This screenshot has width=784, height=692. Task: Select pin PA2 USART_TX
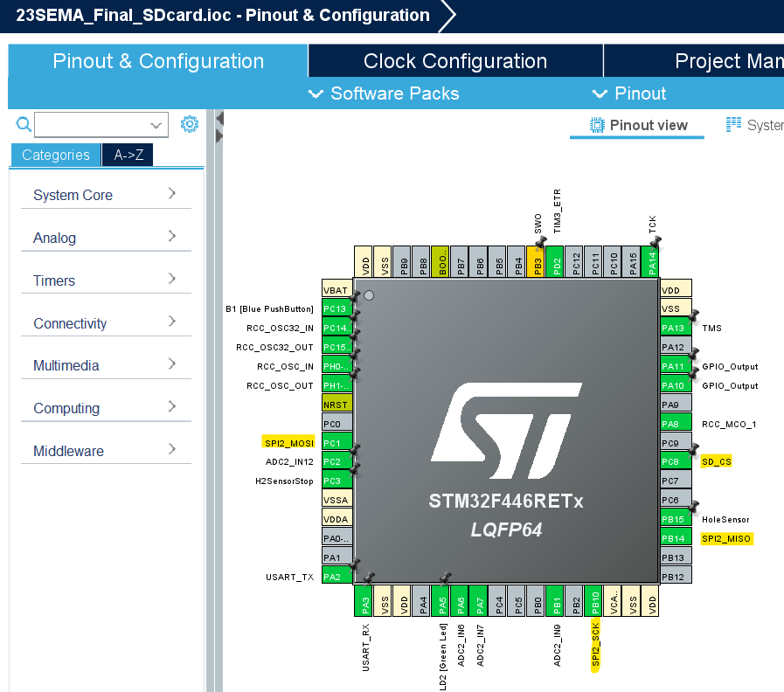click(337, 577)
